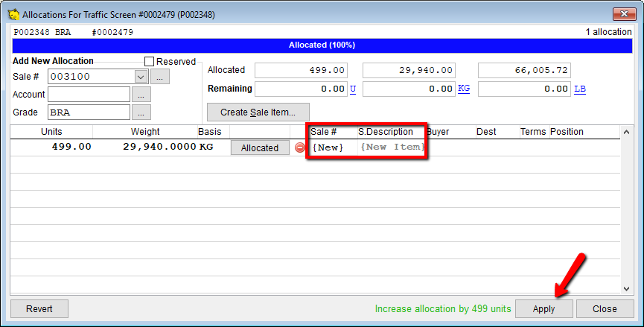Click the Close button at bottom
Viewport: 644px width, 327px height.
tap(605, 309)
